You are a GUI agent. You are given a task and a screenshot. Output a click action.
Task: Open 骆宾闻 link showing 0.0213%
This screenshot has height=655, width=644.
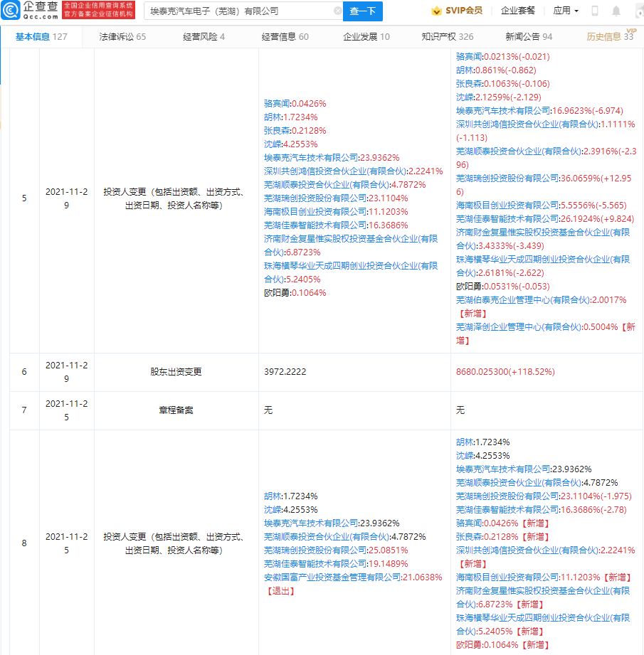pos(469,56)
